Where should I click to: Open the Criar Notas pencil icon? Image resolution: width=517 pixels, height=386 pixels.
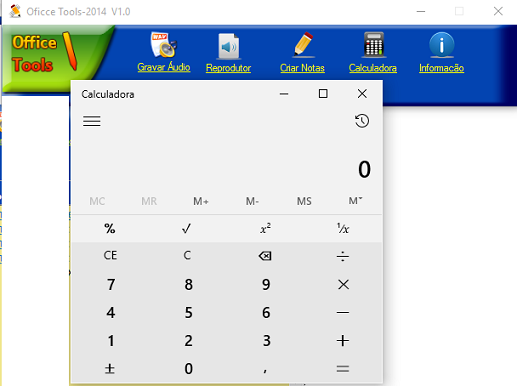point(303,44)
